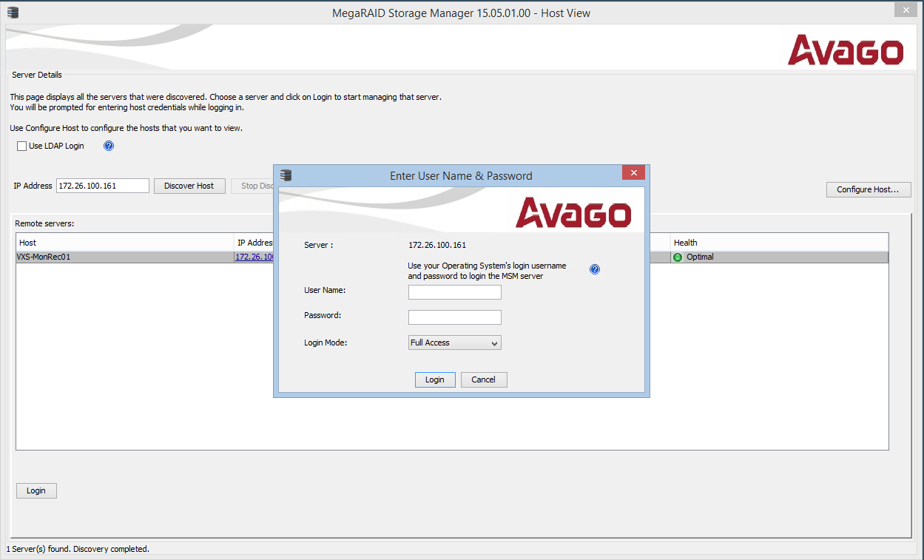Click the help icon beside the MSM login hint
This screenshot has width=924, height=560.
(595, 269)
